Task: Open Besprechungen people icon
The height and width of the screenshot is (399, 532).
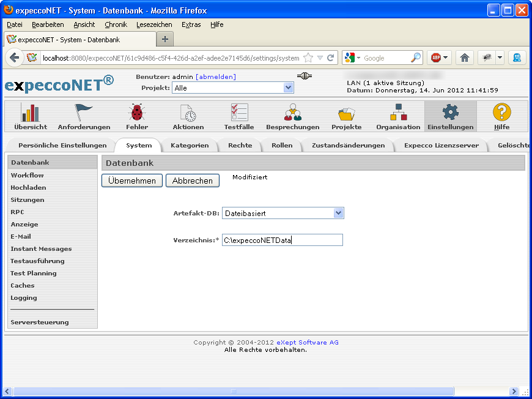Action: [292, 113]
